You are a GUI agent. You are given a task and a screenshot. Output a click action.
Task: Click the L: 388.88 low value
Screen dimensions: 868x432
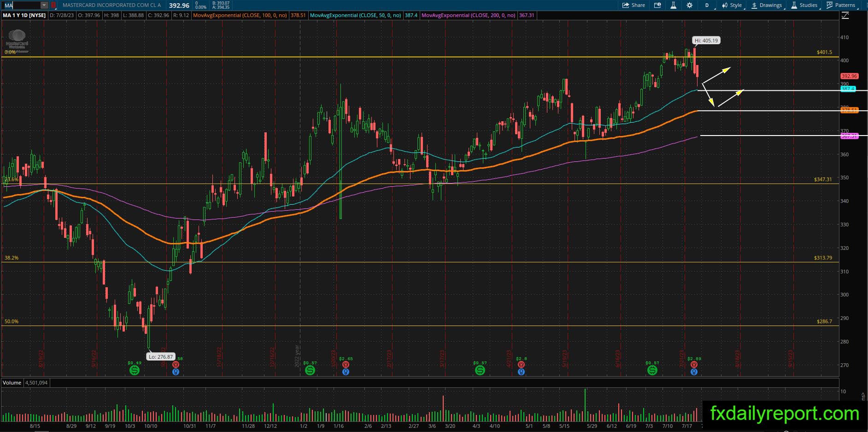[133, 15]
